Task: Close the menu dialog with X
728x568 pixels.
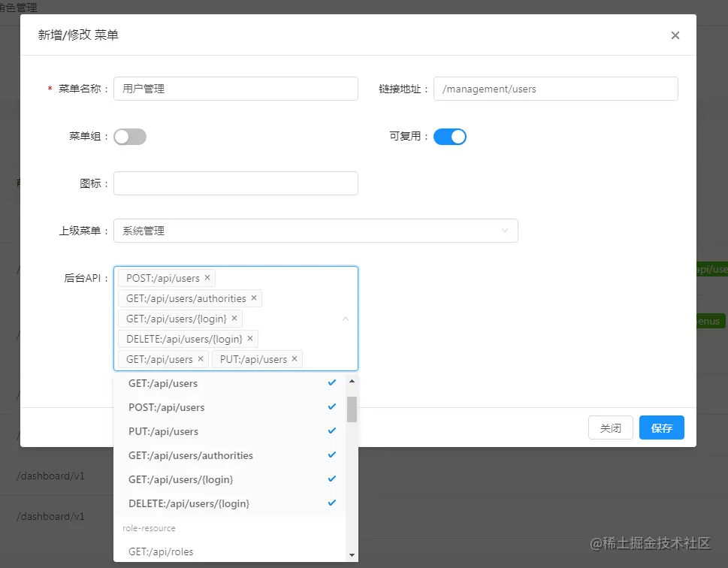Action: click(675, 35)
